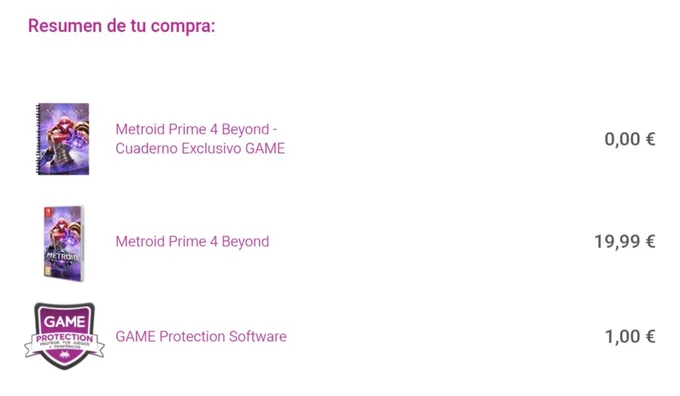Open the Metroid Prime 4 Beyond game link
This screenshot has width=680, height=396.
[192, 241]
